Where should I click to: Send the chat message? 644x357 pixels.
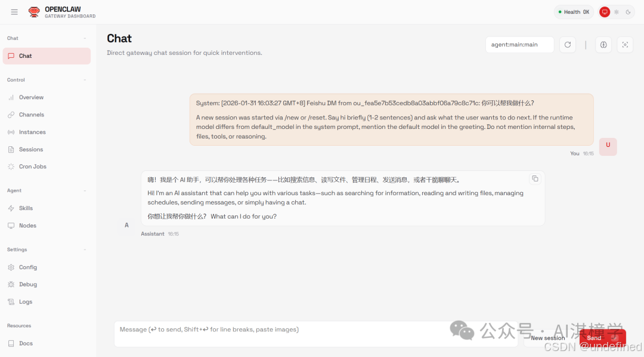click(602, 338)
